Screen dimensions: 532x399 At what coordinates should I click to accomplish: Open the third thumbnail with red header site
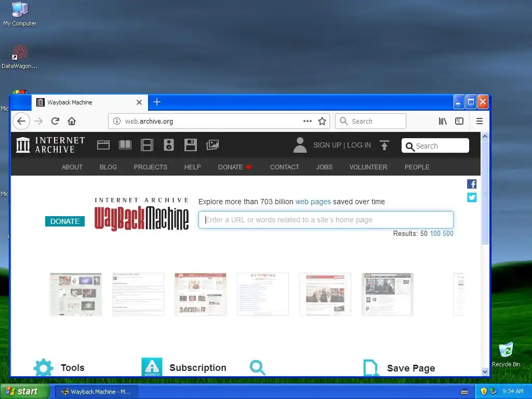(201, 294)
